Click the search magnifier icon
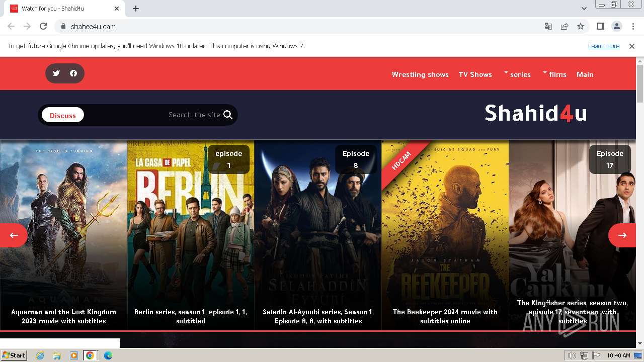 (x=228, y=115)
